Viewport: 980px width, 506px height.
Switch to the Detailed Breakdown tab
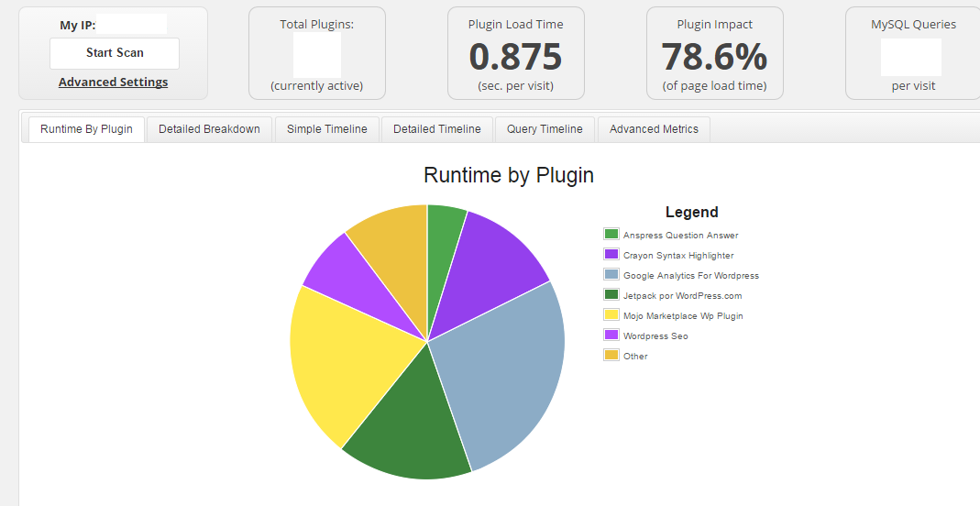coord(209,129)
